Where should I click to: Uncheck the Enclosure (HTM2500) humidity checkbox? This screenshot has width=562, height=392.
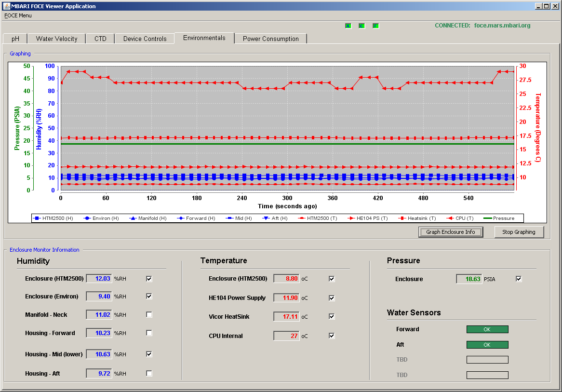(x=149, y=279)
